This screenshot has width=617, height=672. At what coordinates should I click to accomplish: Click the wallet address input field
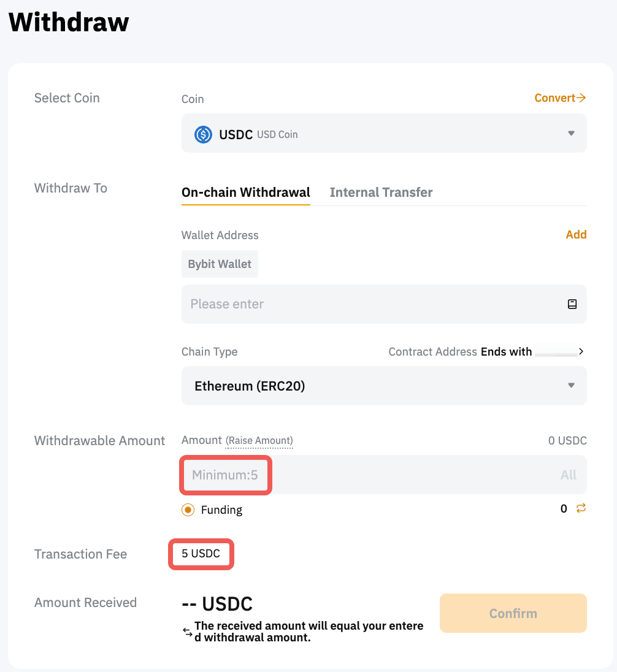pyautogui.click(x=374, y=304)
